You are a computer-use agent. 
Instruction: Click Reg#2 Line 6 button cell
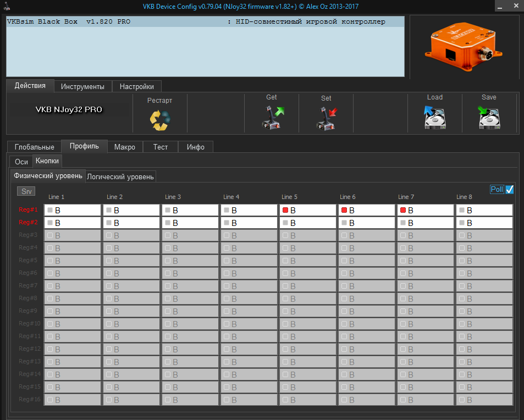click(367, 223)
